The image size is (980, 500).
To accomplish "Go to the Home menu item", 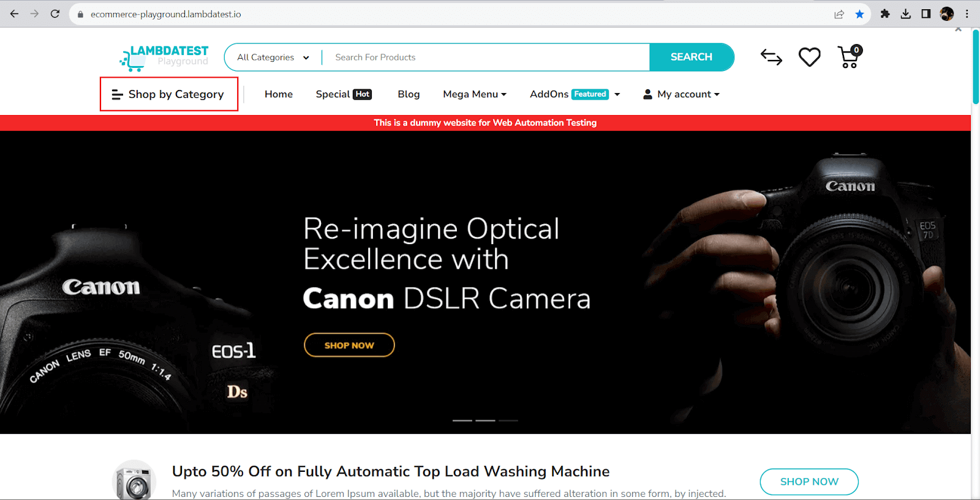I will coord(279,94).
